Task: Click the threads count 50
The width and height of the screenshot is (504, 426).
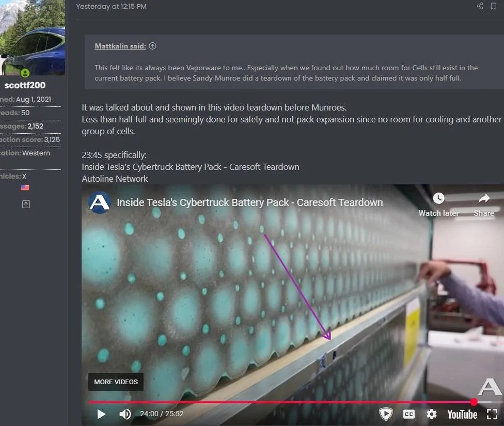Action: tap(25, 113)
